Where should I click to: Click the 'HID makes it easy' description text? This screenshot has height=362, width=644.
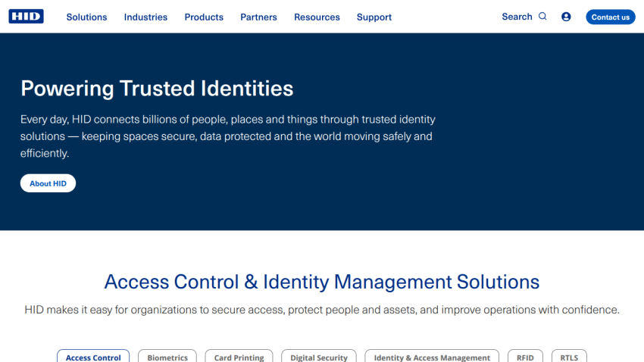tap(321, 310)
